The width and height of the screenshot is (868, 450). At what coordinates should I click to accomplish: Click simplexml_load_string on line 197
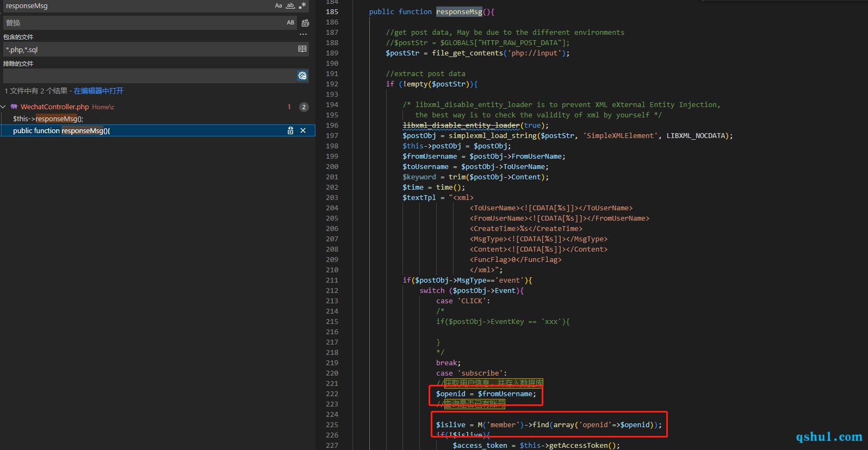point(493,136)
